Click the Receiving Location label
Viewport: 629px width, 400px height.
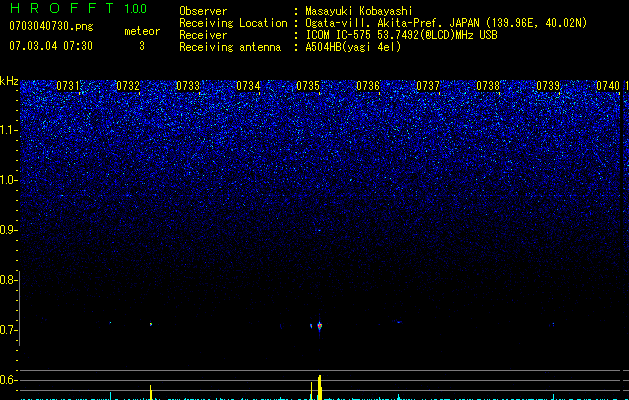click(x=233, y=23)
